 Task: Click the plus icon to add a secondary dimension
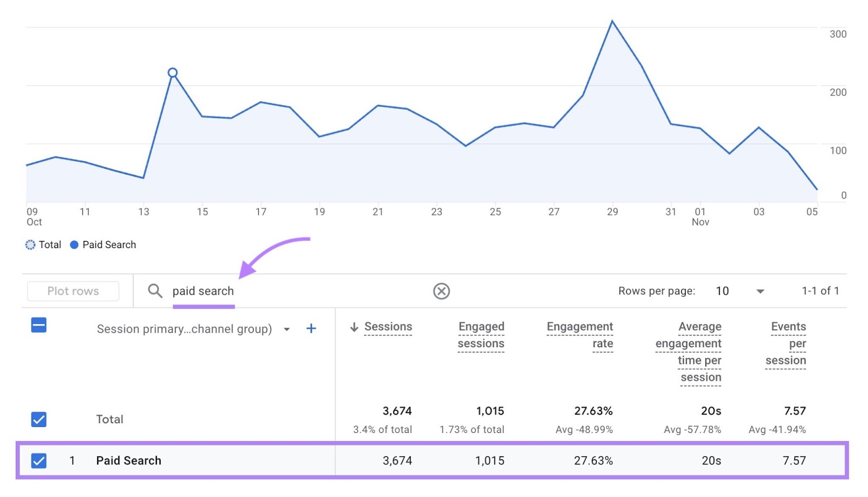click(311, 328)
